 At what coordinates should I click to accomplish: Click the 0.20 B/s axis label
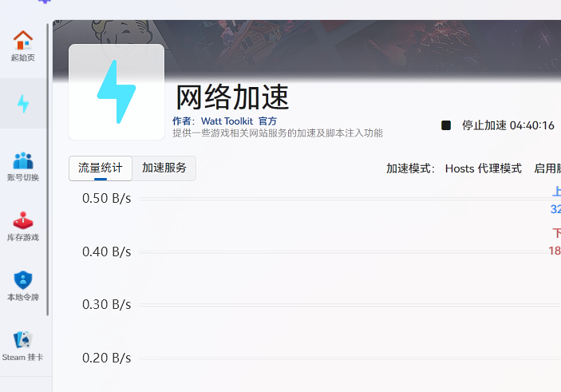point(107,358)
